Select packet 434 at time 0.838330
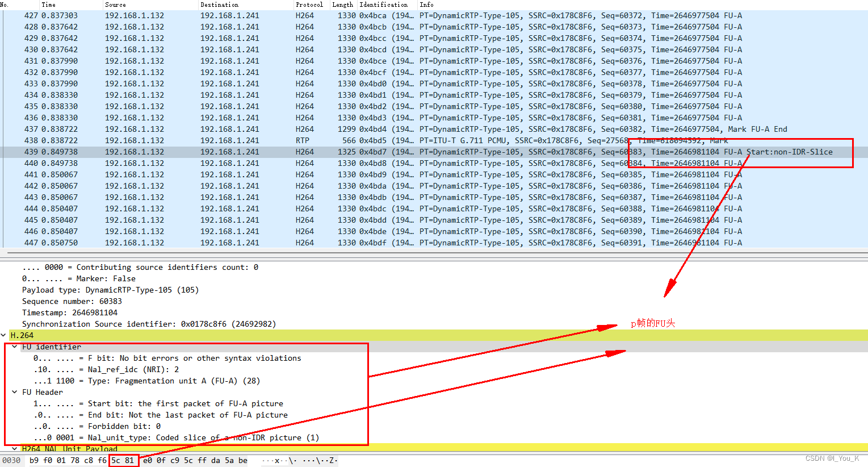 point(434,95)
